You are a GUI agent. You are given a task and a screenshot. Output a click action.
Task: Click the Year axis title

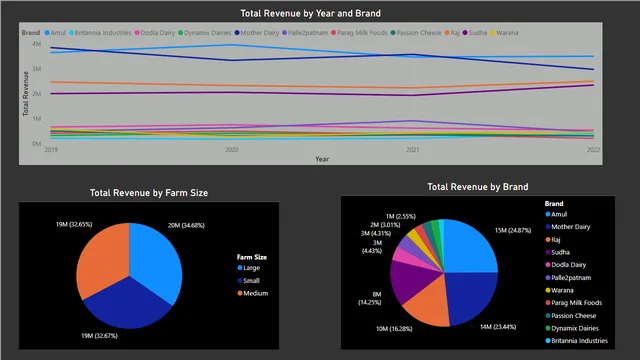point(322,159)
